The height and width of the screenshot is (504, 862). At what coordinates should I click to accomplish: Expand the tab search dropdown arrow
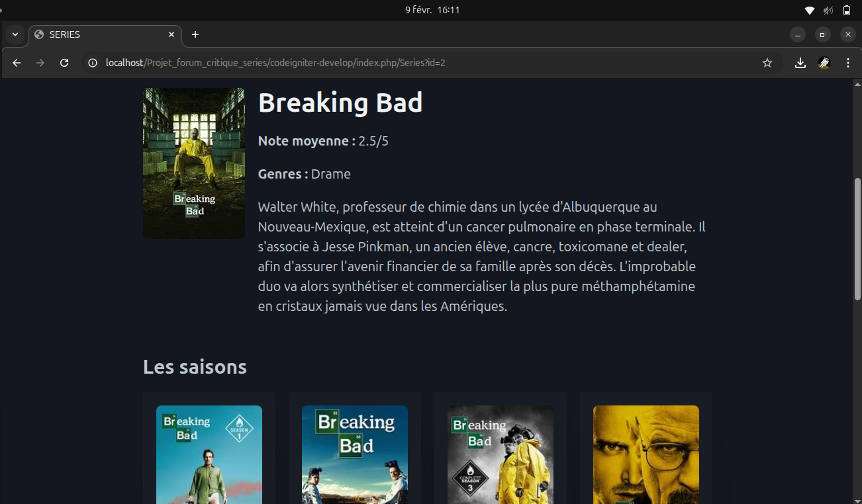coord(15,34)
